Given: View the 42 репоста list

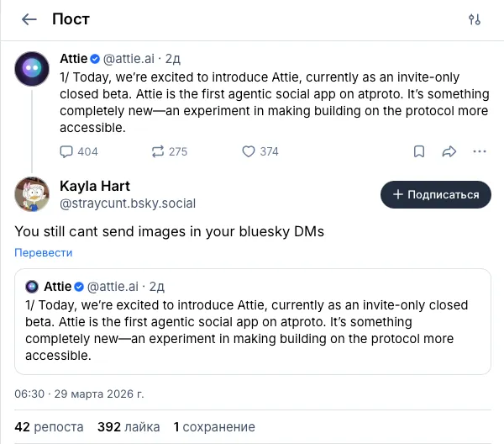Looking at the screenshot, I should (49, 426).
